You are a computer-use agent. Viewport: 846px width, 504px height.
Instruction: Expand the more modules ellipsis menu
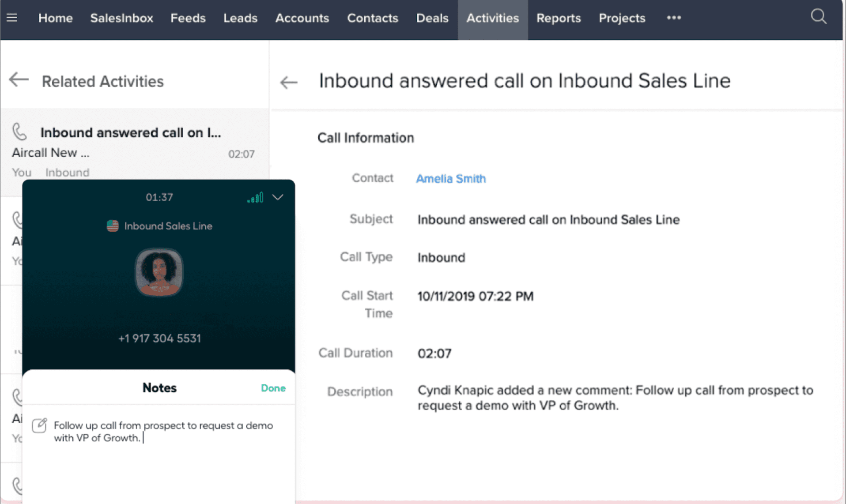coord(673,18)
